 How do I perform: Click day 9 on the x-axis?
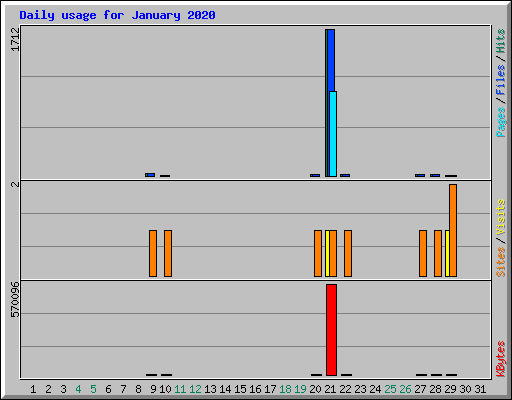[x=153, y=389]
